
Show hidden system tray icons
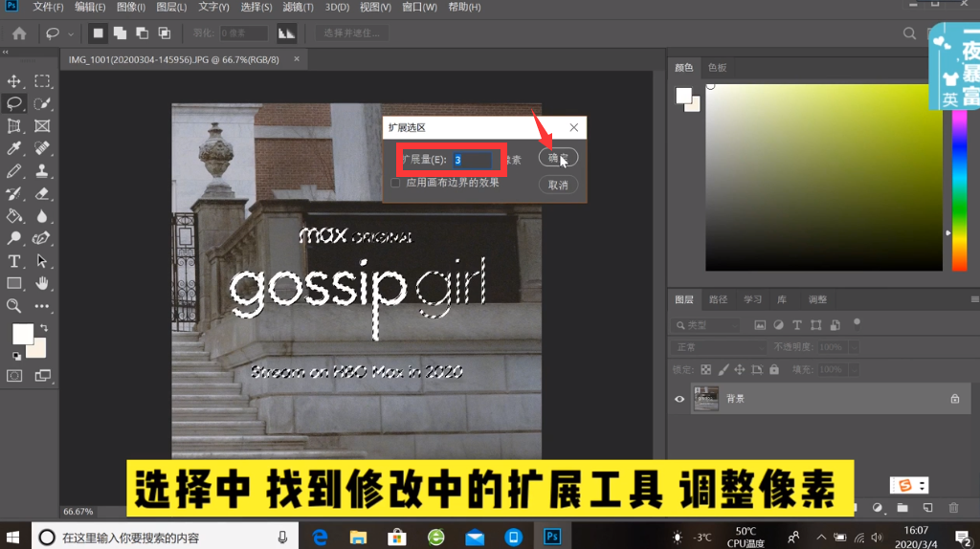[821, 538]
